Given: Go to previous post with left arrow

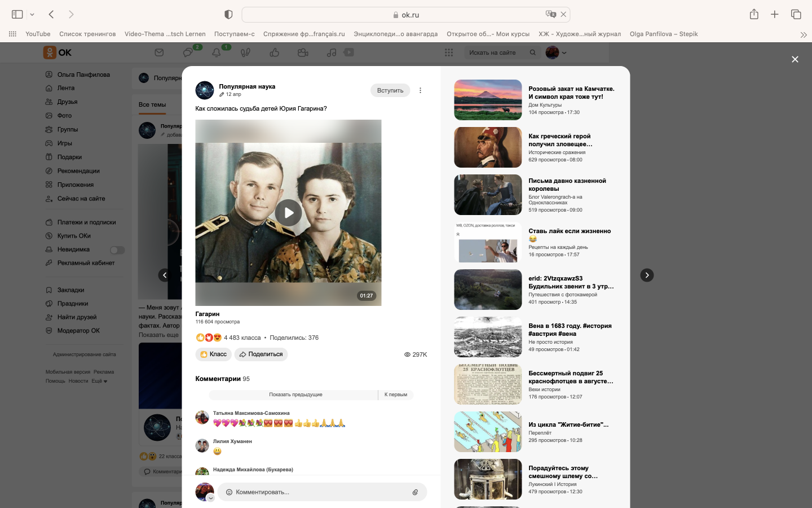Looking at the screenshot, I should [165, 275].
